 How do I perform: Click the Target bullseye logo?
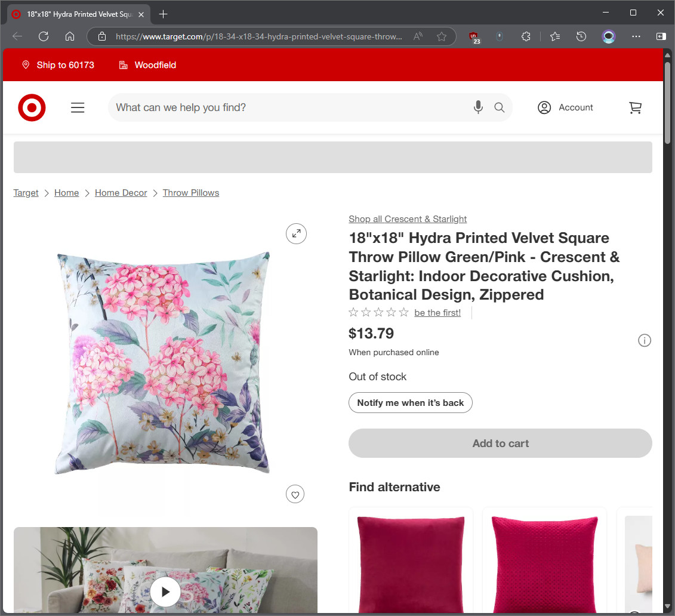click(x=32, y=107)
